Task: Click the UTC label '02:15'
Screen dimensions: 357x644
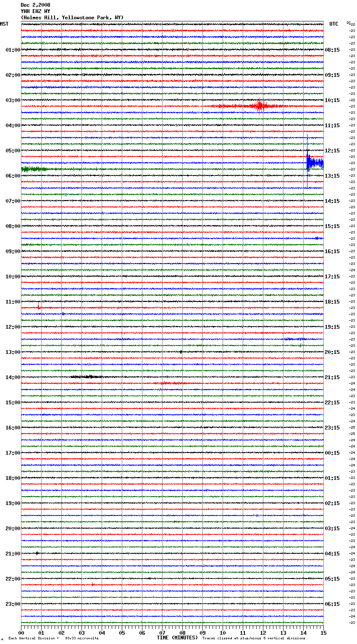Action: [x=332, y=503]
